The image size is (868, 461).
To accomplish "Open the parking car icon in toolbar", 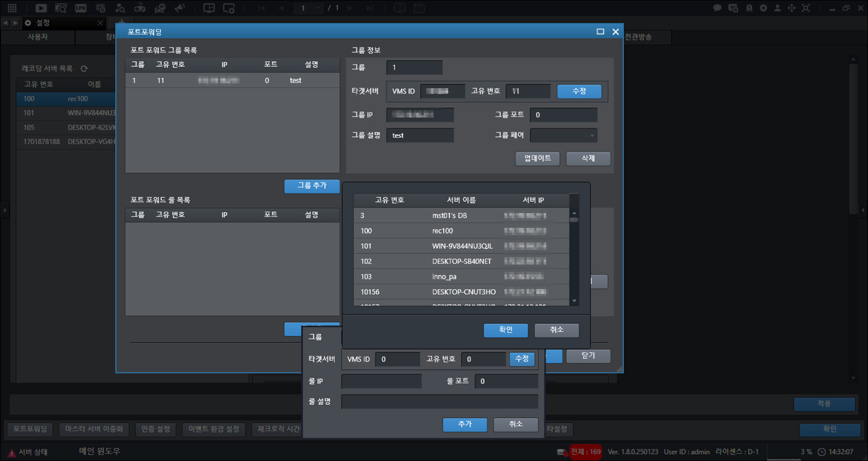I will pyautogui.click(x=160, y=8).
